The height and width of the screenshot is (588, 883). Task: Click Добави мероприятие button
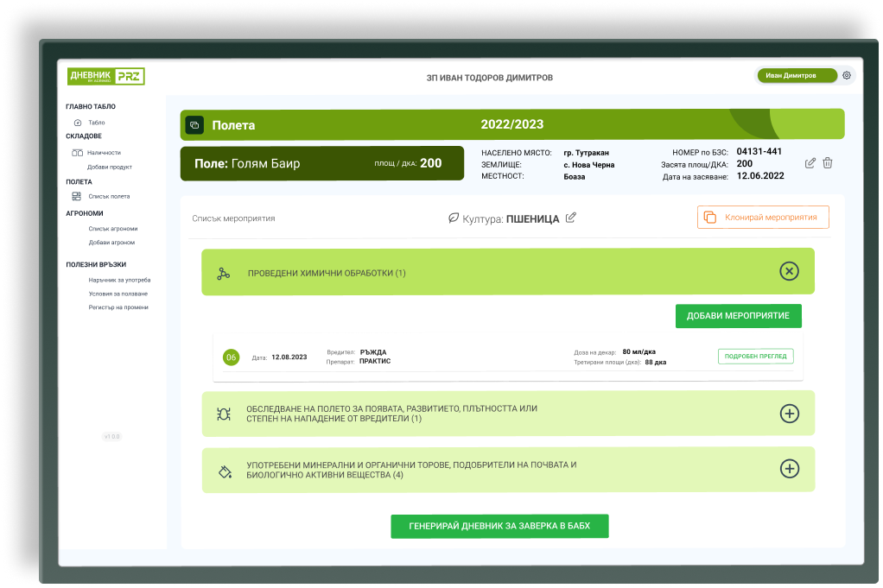[x=738, y=316]
